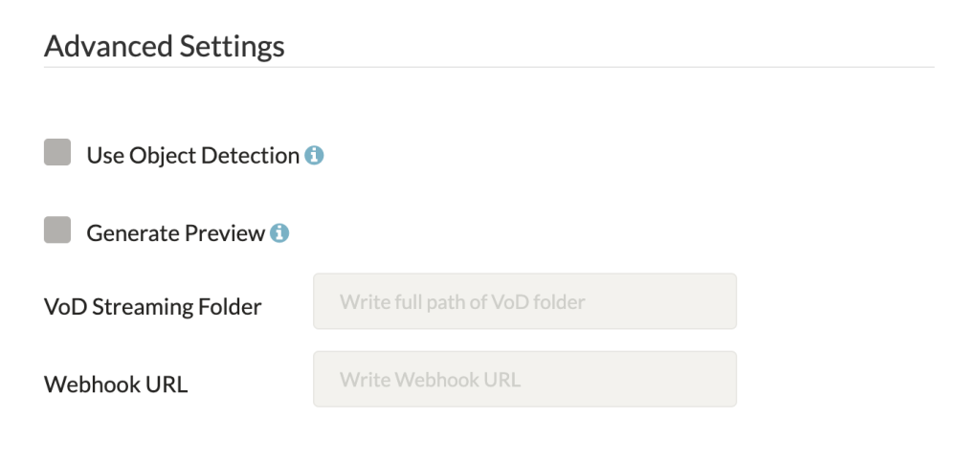Click the info icon beside Use Object Detection
Screen dimensions: 980x461
pyautogui.click(x=314, y=155)
